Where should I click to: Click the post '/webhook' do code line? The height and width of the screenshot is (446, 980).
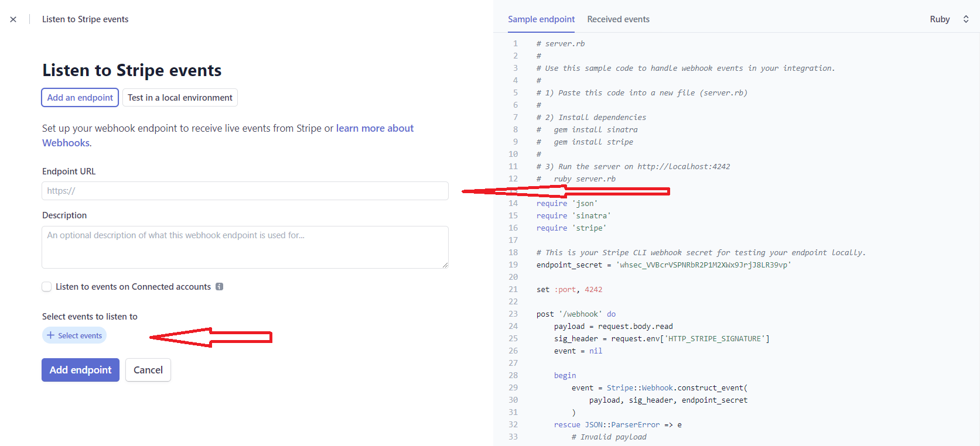pos(576,314)
